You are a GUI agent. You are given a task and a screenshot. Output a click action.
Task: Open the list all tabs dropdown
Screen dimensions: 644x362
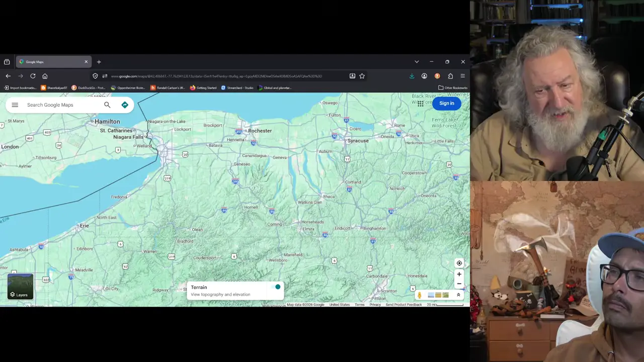tap(417, 62)
